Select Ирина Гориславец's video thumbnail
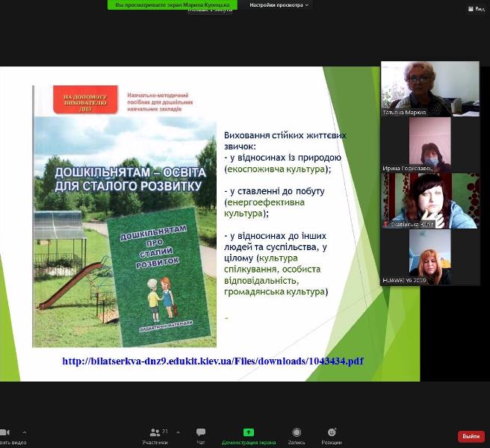Viewport: 490px width, 448px height. (x=429, y=145)
